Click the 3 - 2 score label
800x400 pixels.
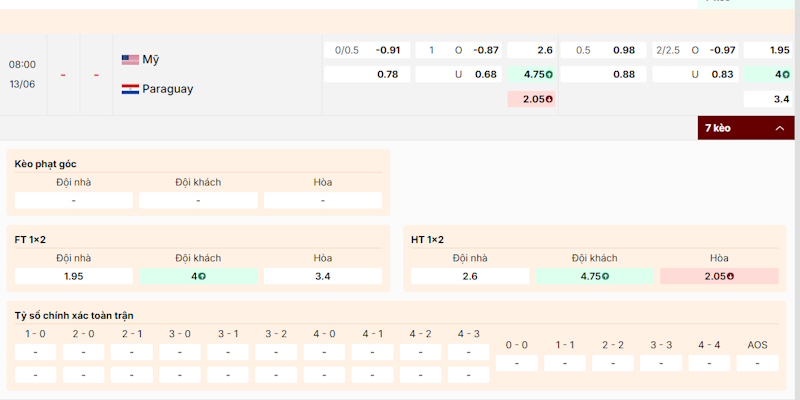[276, 334]
